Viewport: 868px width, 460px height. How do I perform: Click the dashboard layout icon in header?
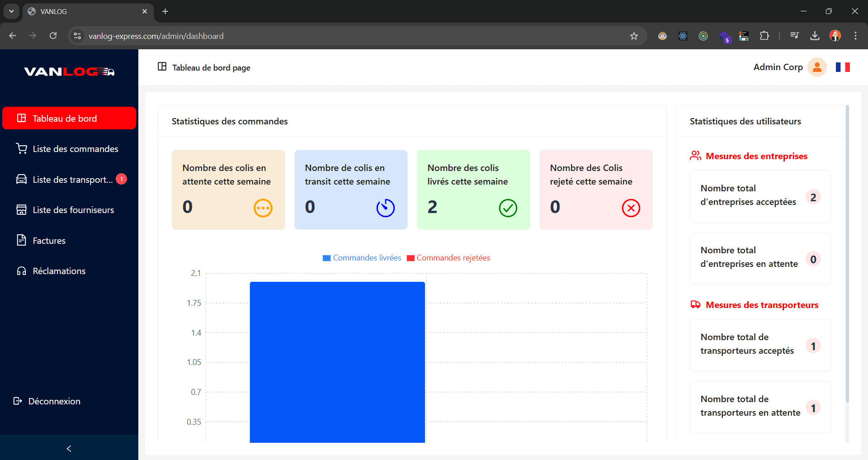click(x=162, y=67)
